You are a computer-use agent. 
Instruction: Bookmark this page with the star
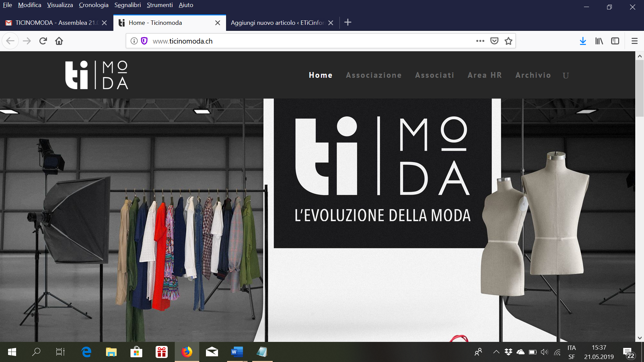coord(508,41)
